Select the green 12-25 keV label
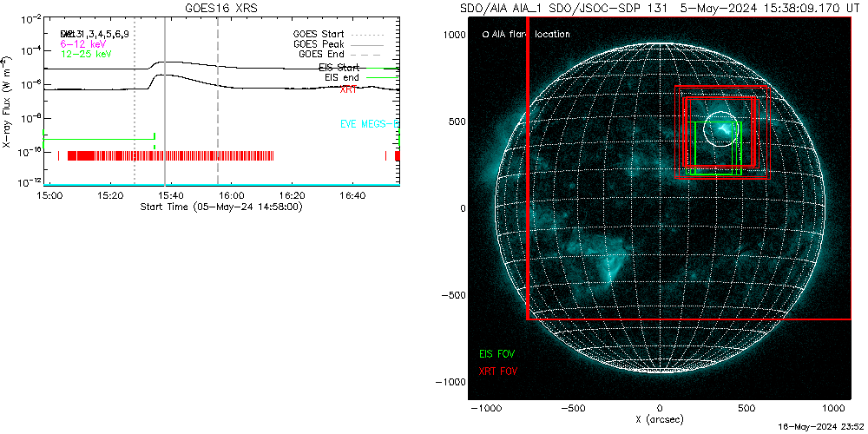 (86, 54)
